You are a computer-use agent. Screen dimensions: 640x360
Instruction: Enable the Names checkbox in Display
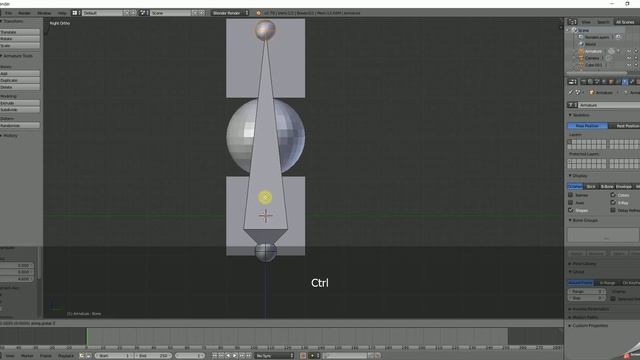click(x=571, y=195)
